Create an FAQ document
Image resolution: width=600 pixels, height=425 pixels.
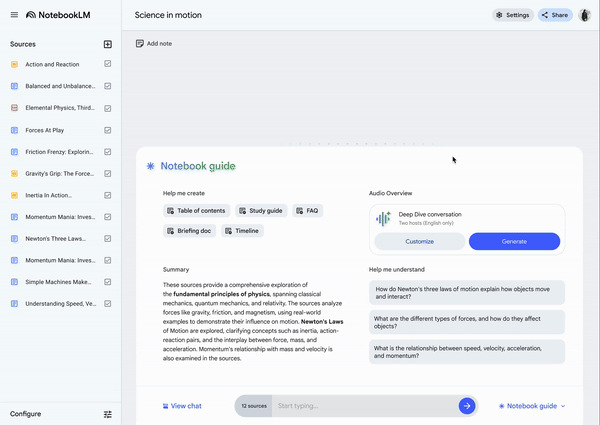tap(308, 211)
